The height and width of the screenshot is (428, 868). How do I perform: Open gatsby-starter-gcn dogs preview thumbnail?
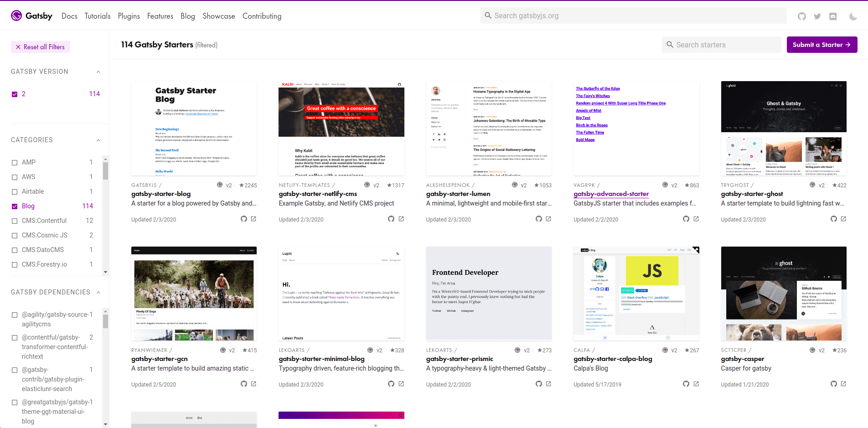(x=194, y=294)
